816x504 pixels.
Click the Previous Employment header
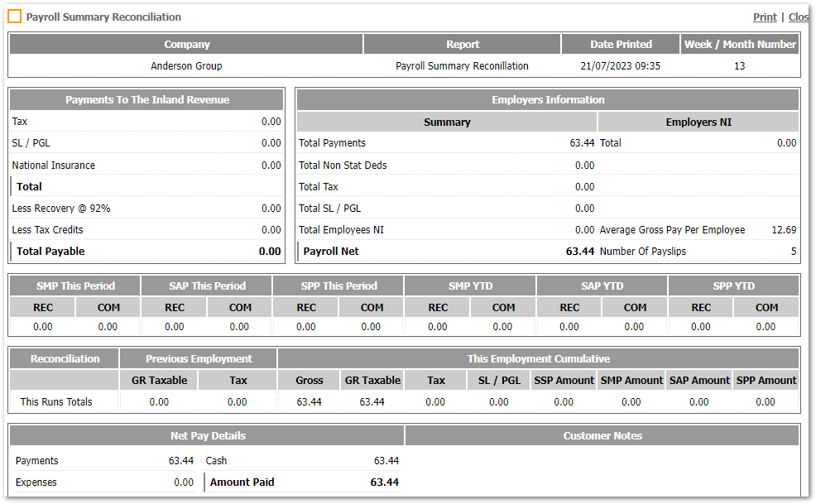click(x=199, y=359)
